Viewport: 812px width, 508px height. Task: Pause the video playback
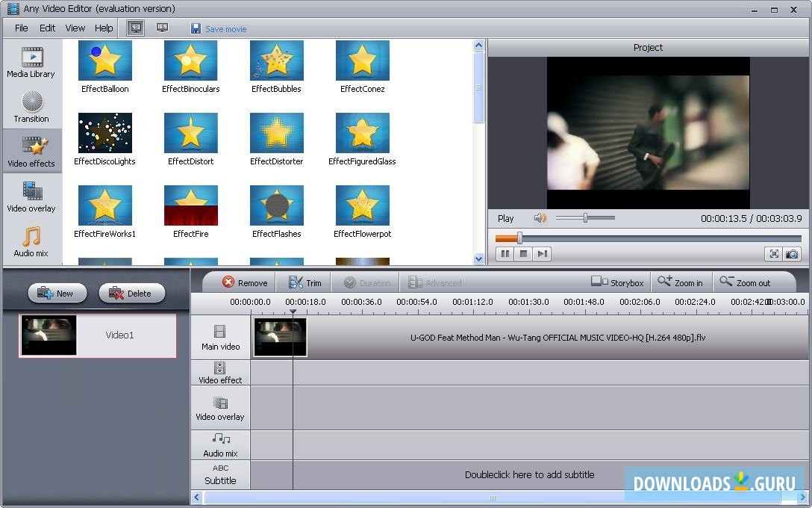click(505, 254)
